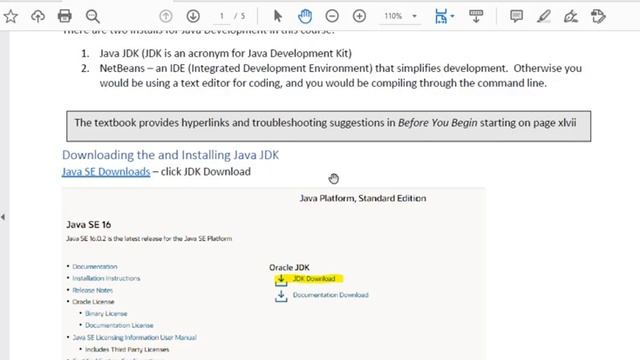Click the highlighted JDK Download link

[x=313, y=279]
